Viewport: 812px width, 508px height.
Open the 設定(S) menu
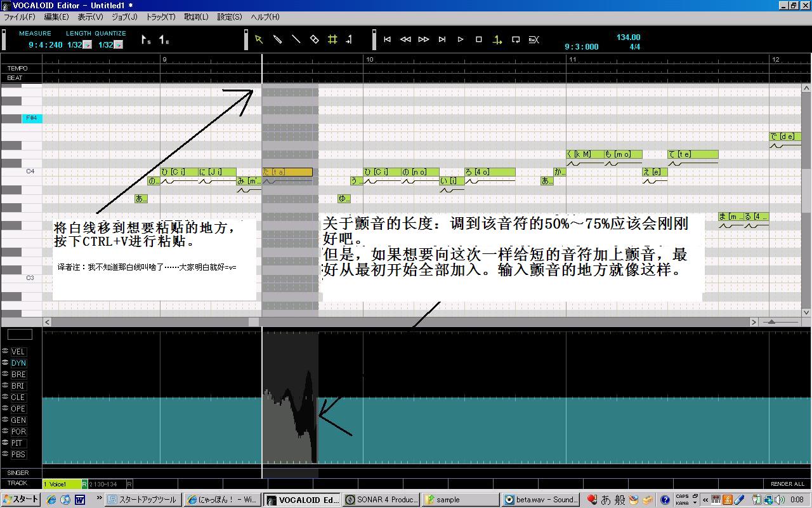coord(230,17)
